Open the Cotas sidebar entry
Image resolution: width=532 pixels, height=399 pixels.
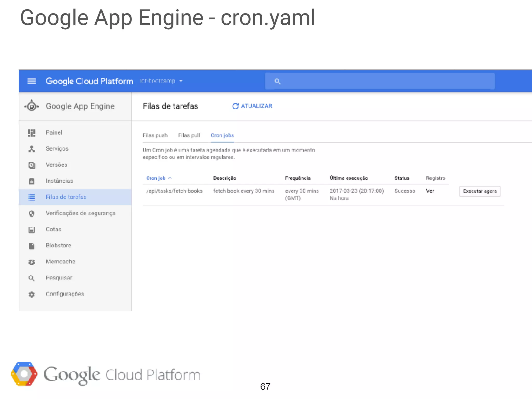point(54,229)
